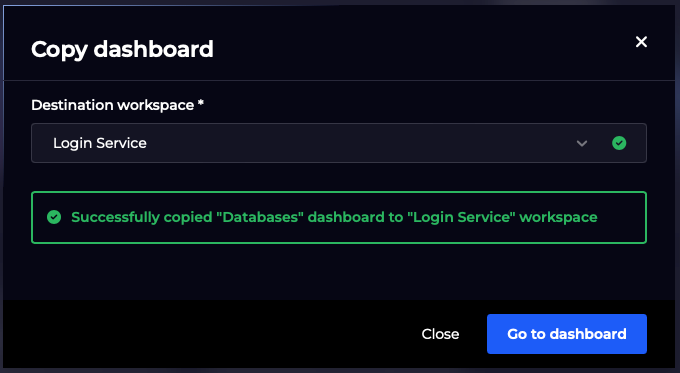Click the Copy dashboard dialog title

point(122,49)
